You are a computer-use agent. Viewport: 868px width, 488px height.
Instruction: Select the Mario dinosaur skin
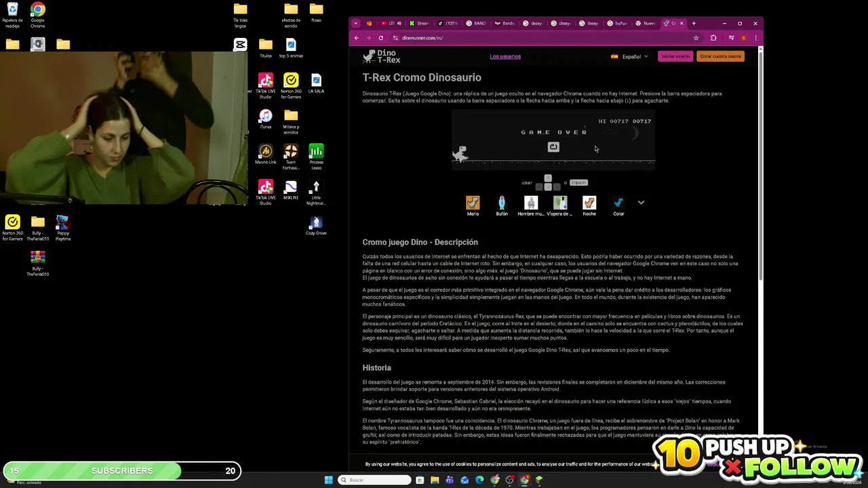pos(473,206)
